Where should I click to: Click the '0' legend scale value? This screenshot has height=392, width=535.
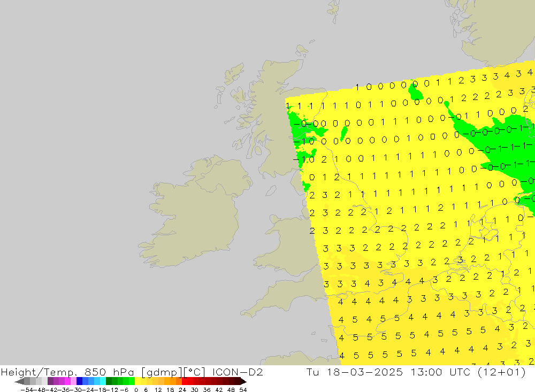pyautogui.click(x=136, y=390)
